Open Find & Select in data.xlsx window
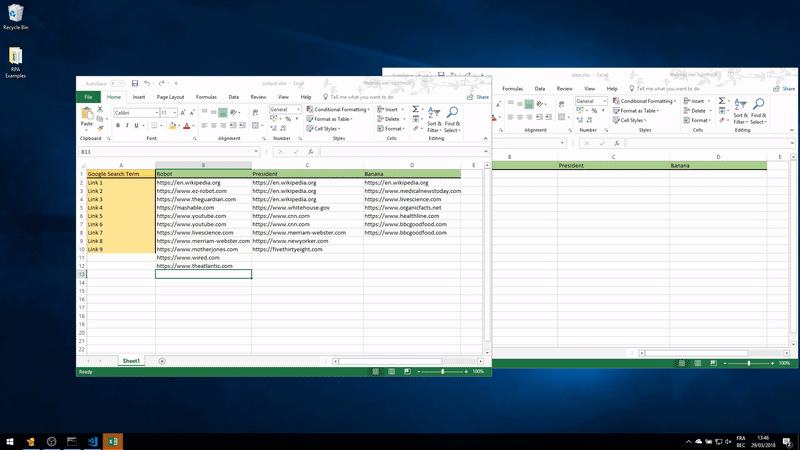The image size is (800, 450). (758, 111)
